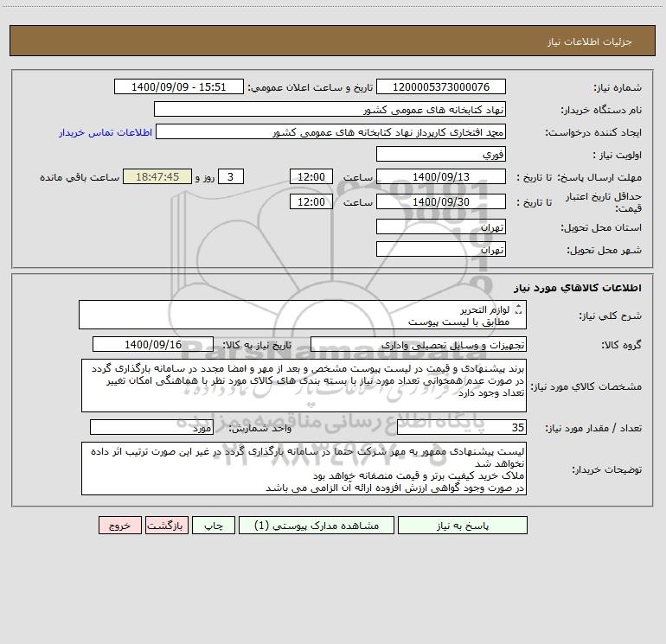The height and width of the screenshot is (644, 666).
Task: Click the پاسخ به نیاز button
Action: click(463, 525)
